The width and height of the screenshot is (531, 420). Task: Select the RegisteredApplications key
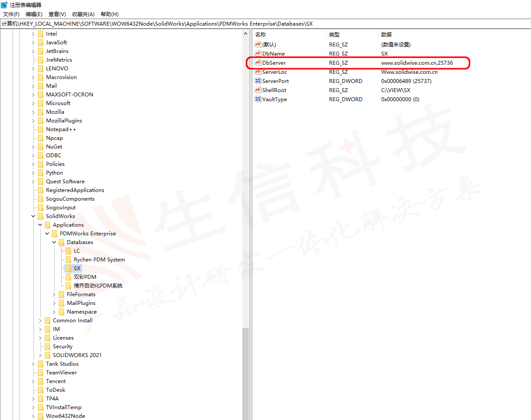point(75,190)
